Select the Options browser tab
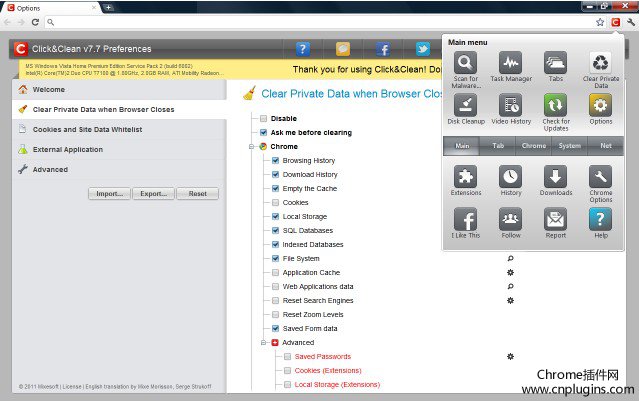 (51, 8)
